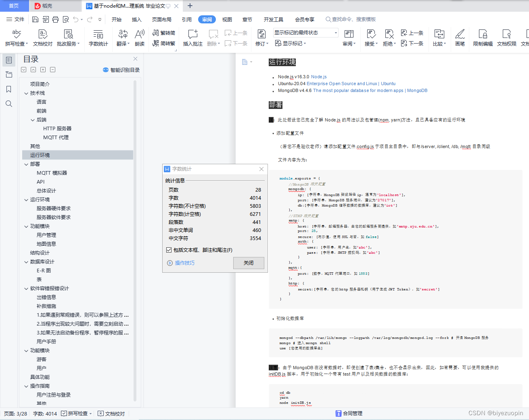Image resolution: width=529 pixels, height=420 pixels.
Task: Click 插入批注 to add a comment
Action: [193, 38]
